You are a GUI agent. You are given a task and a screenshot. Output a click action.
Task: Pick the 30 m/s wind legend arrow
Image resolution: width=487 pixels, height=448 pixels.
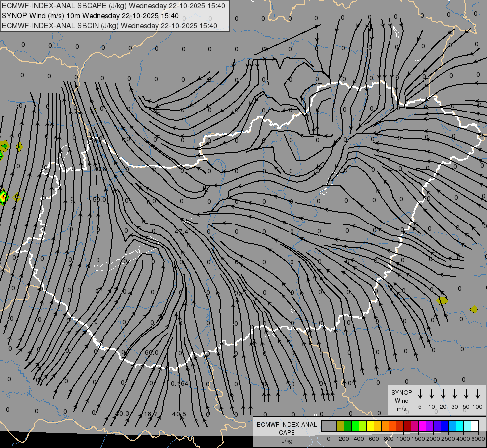(455, 394)
